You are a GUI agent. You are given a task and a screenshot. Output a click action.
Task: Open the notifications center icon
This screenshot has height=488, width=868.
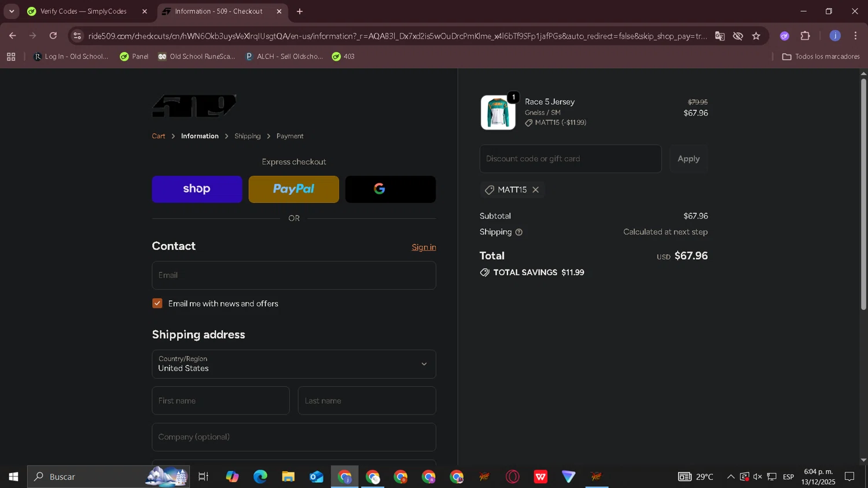(x=850, y=477)
